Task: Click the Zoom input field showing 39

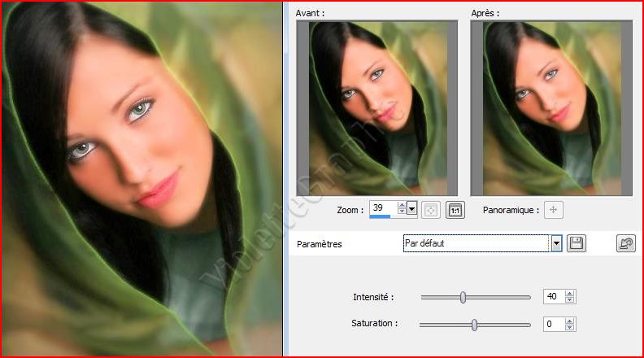Action: pos(382,208)
